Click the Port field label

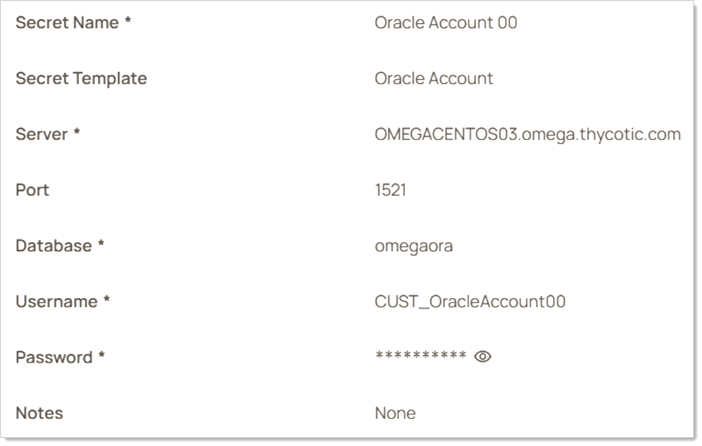32,190
